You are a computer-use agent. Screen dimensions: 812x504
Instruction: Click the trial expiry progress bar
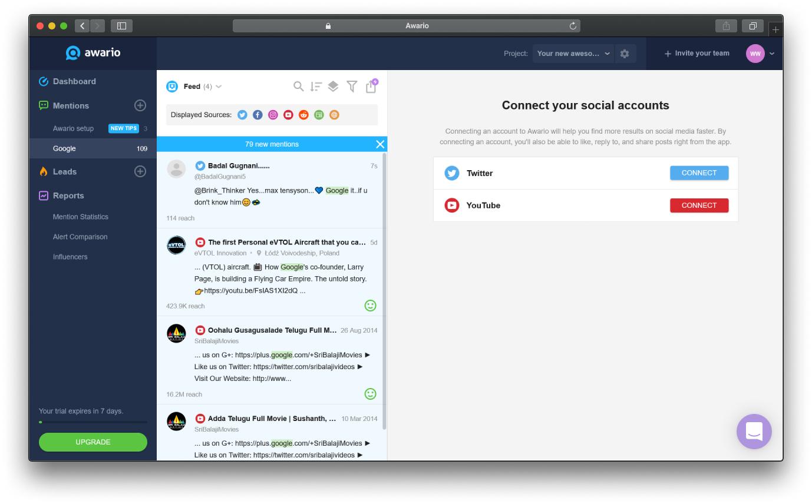[93, 422]
